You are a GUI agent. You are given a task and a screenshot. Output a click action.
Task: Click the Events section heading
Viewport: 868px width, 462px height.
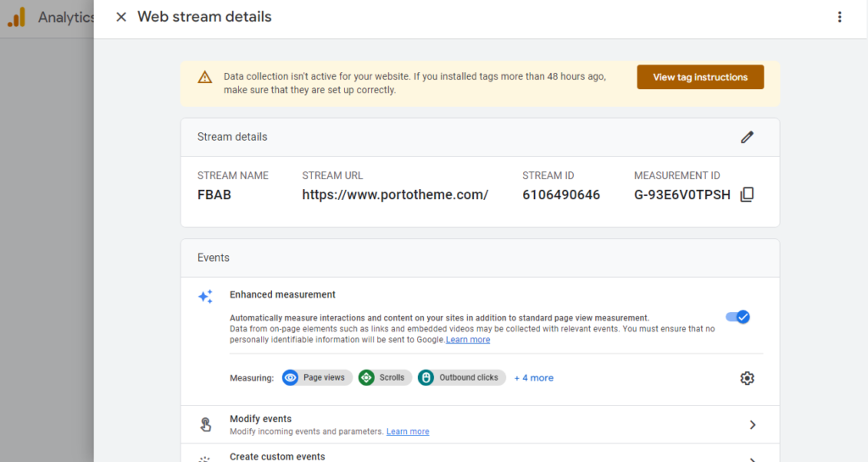tap(213, 258)
